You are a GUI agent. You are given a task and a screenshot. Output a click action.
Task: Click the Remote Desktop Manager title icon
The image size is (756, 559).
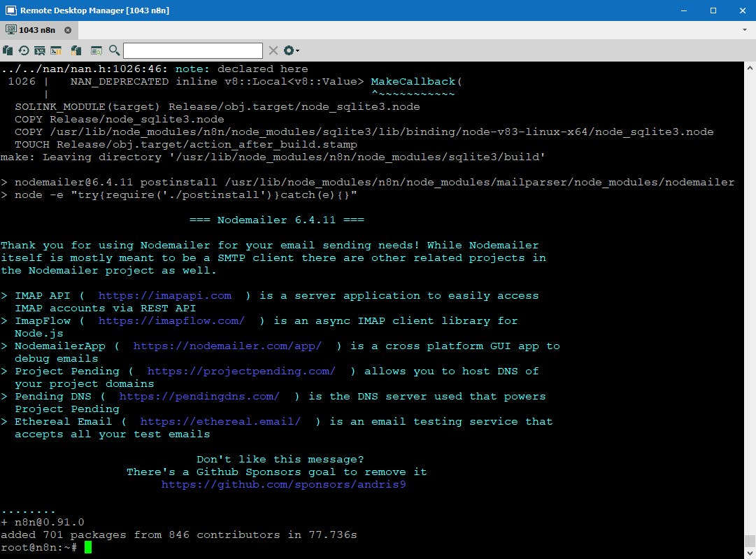pyautogui.click(x=10, y=10)
